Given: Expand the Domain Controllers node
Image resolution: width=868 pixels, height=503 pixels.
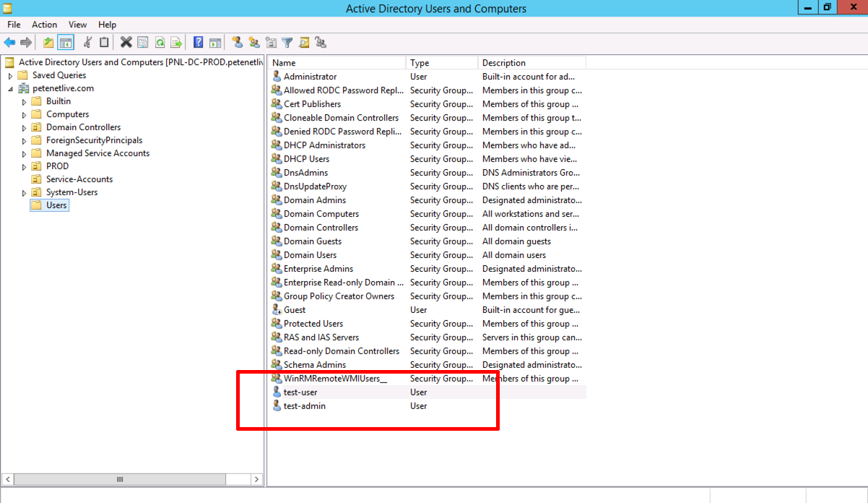Looking at the screenshot, I should [24, 127].
